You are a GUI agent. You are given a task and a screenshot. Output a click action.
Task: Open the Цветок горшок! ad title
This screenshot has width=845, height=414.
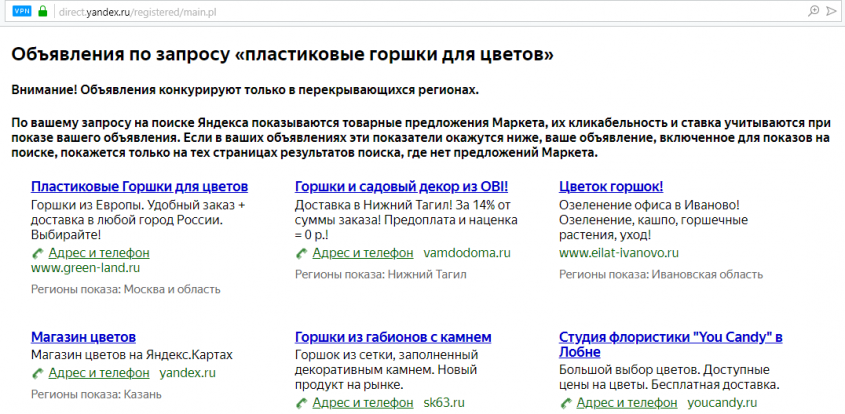tap(611, 187)
